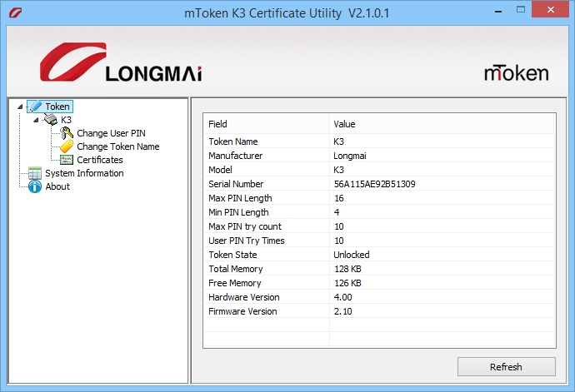Click serial number value 56A115AE92B51309
575x392 pixels.
[374, 184]
